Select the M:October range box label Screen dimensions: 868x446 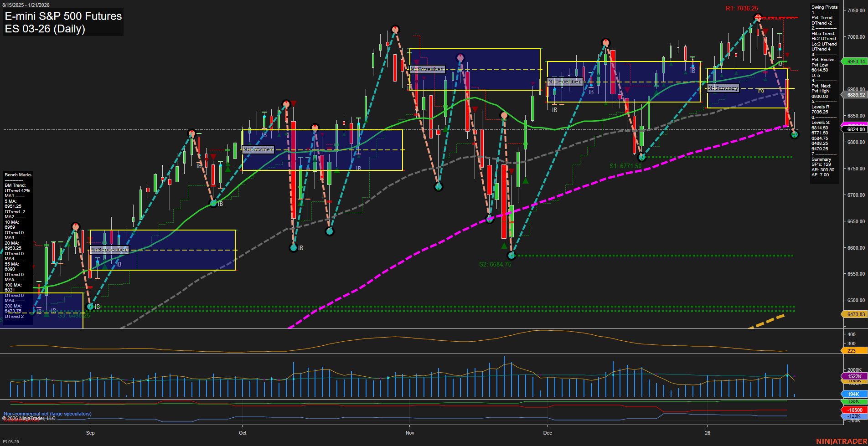[258, 149]
